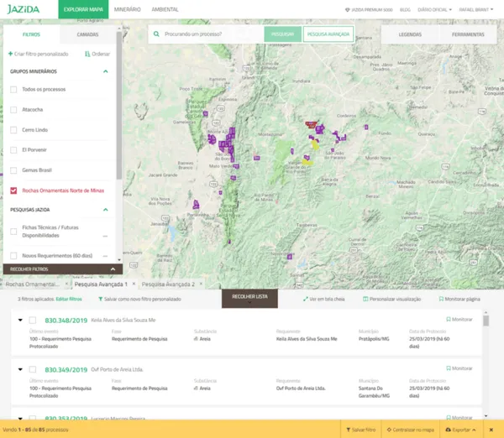Click the funnel icon for Salvar como novo filtro
Viewport: 504px width, 438px height.
(100, 299)
